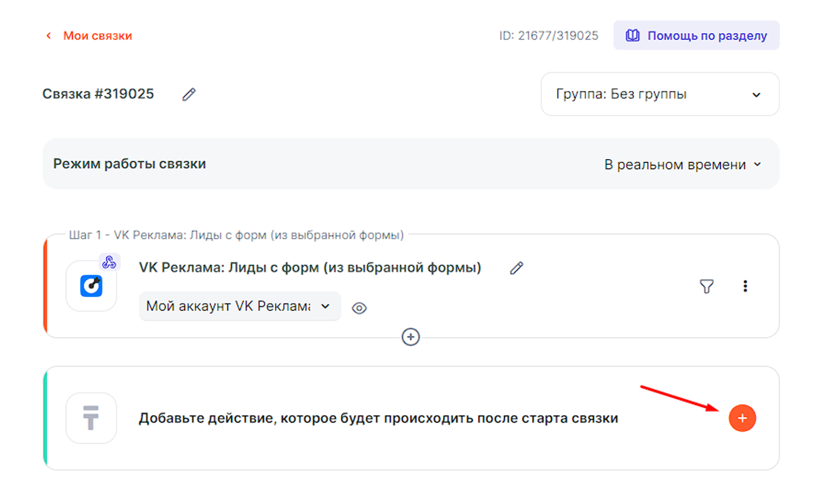Image resolution: width=831 pixels, height=504 pixels.
Task: Insert a step with the circled plus
Action: click(410, 337)
